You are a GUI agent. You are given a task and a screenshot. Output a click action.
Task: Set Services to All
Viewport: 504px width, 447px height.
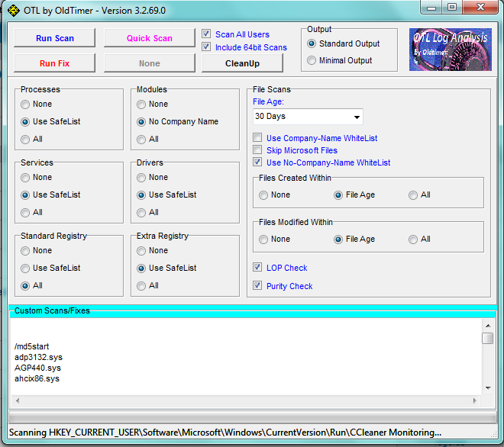(25, 213)
